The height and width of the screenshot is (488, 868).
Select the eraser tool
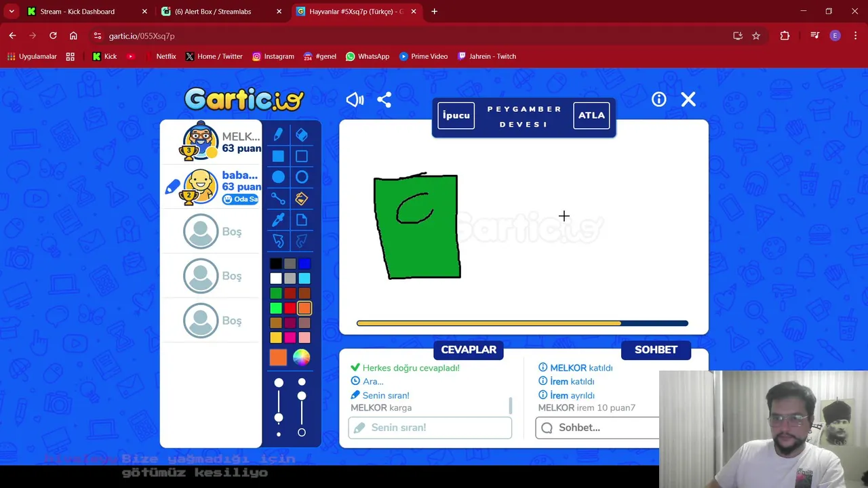pos(302,135)
